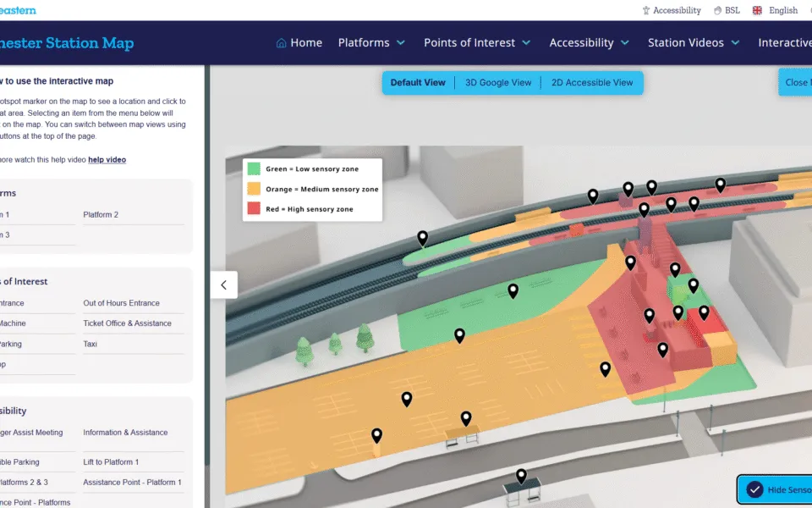Open the Points of Interest menu item
This screenshot has height=508, width=812.
(469, 43)
